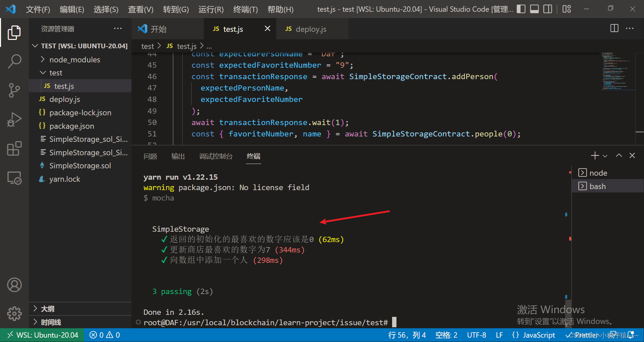Create a new terminal with plus icon

[595, 156]
